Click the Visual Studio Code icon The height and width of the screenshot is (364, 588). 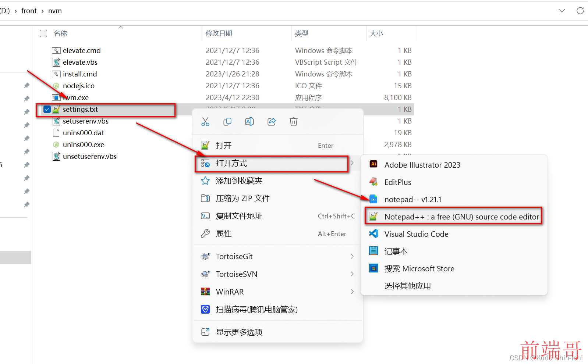pos(373,233)
